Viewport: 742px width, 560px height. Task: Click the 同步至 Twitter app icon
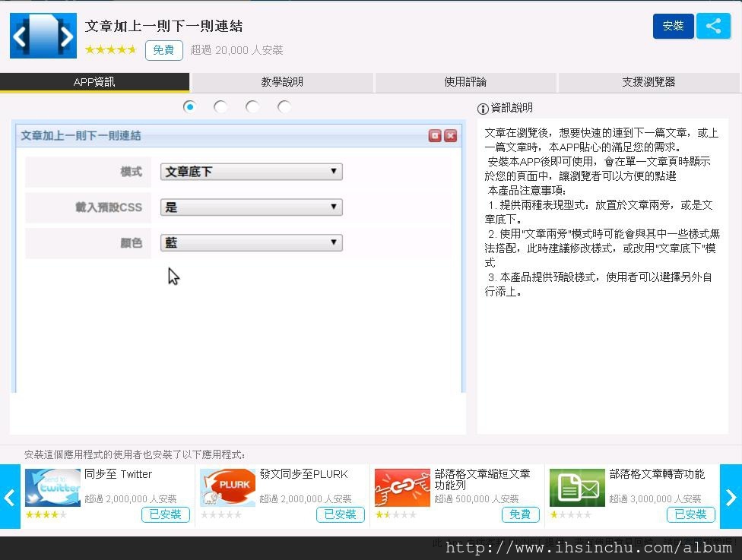[52, 487]
